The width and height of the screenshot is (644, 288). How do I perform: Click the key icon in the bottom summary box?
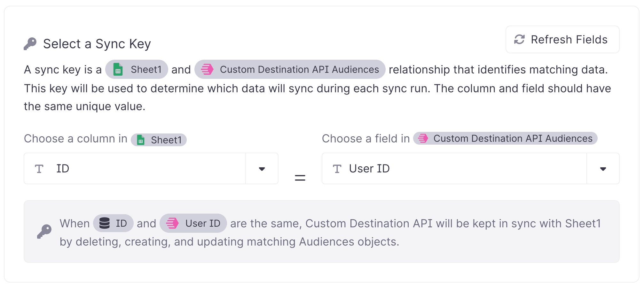coord(44,231)
